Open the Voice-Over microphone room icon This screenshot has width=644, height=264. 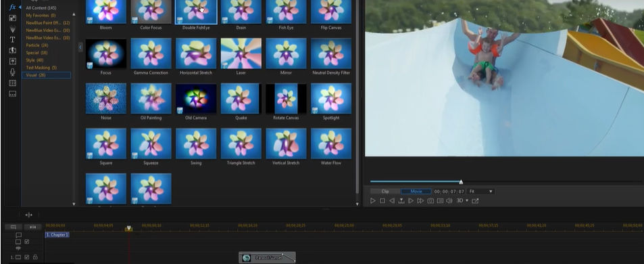click(x=12, y=72)
